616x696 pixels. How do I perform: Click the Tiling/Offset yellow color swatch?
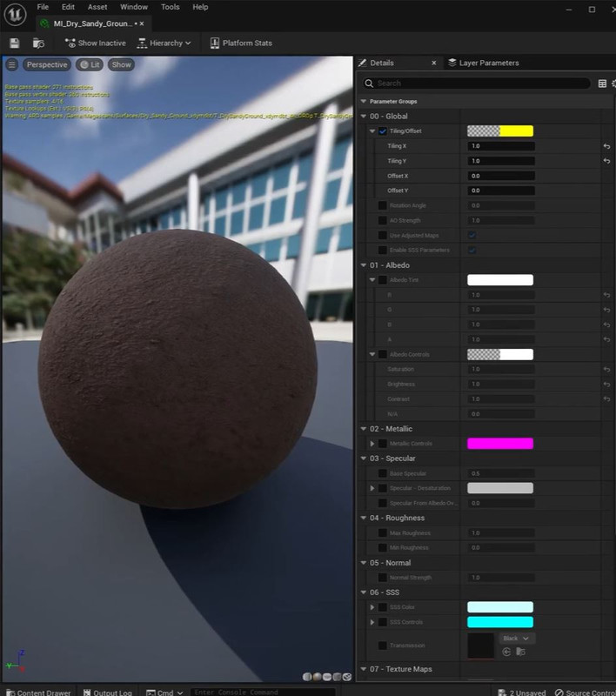500,131
